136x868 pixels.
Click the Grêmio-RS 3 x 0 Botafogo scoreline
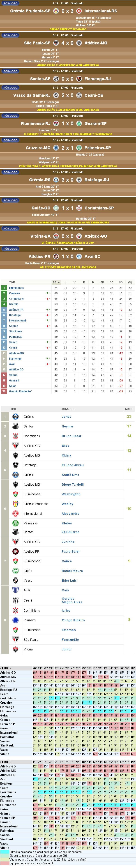67,180
